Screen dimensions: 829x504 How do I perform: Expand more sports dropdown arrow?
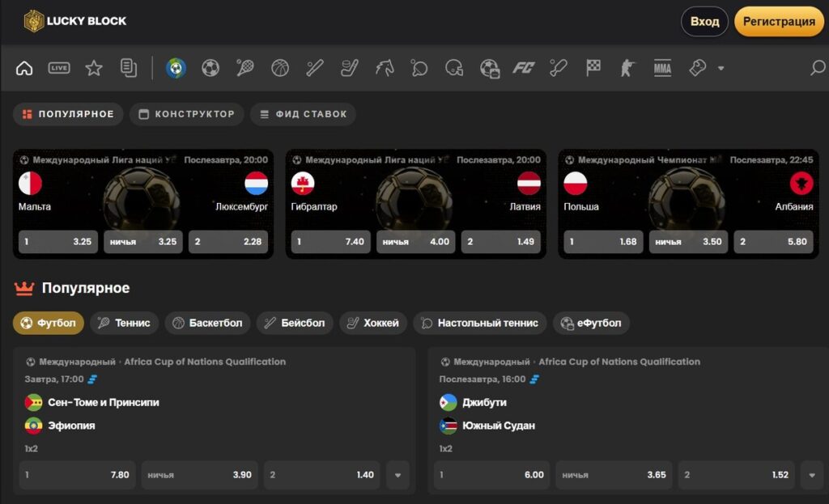[x=721, y=68]
